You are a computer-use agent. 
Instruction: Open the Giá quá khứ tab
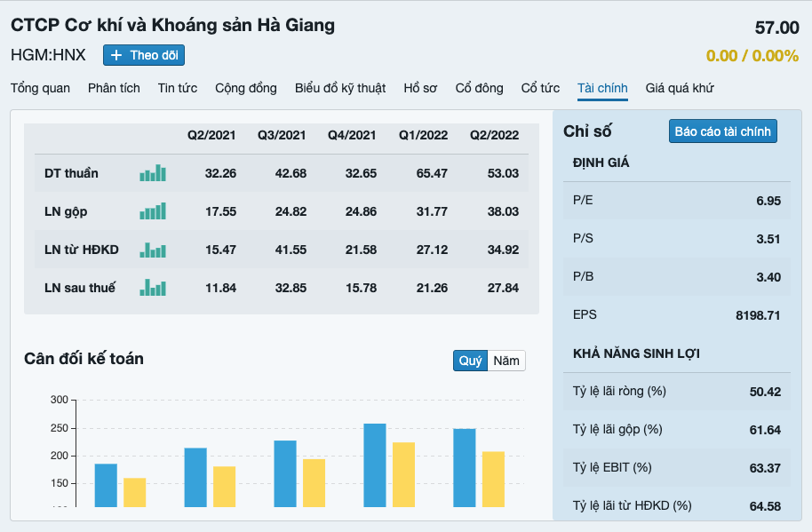(x=680, y=89)
